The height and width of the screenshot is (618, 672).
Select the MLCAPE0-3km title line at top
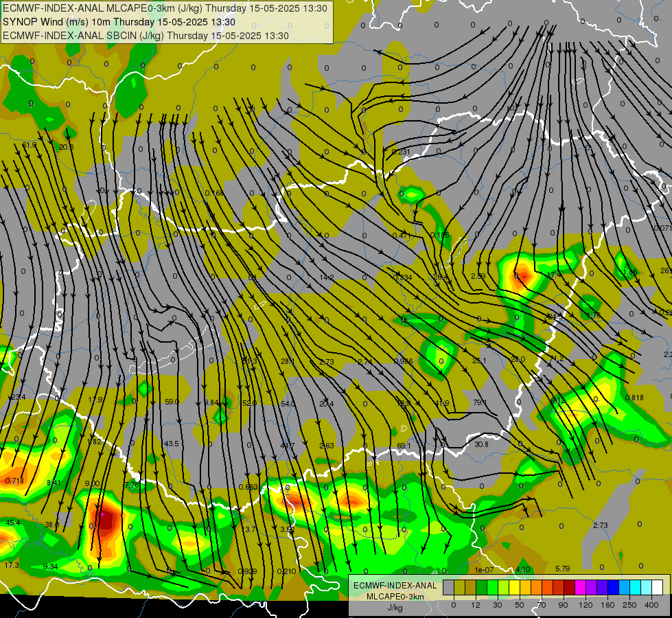(165, 8)
